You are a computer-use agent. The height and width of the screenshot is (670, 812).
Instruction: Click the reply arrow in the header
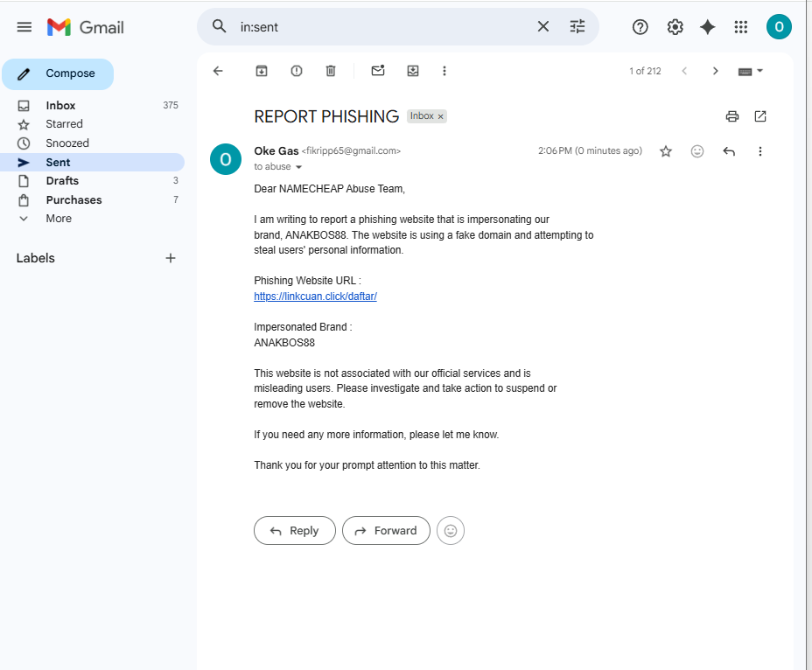click(x=729, y=151)
